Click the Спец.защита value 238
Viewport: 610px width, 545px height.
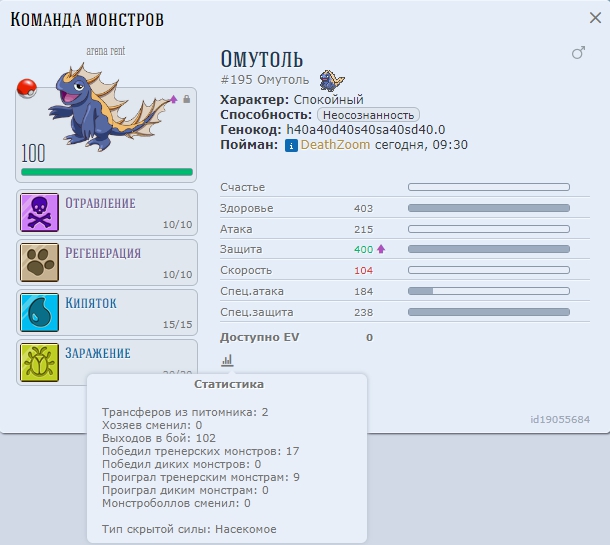tap(363, 312)
